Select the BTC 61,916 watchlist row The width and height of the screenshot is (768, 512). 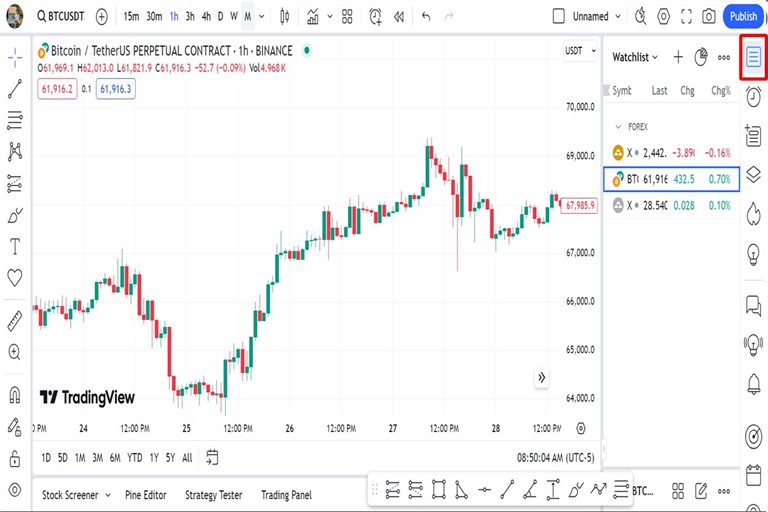click(x=671, y=179)
